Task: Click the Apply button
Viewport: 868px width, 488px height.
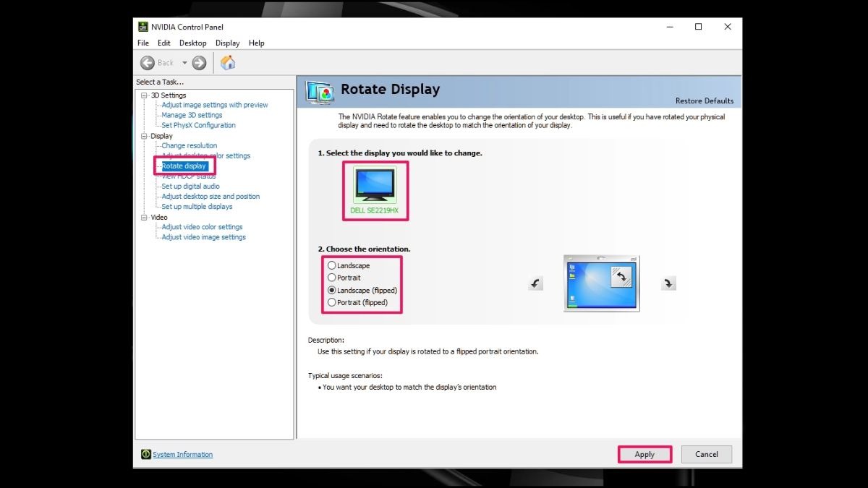Action: tap(644, 454)
